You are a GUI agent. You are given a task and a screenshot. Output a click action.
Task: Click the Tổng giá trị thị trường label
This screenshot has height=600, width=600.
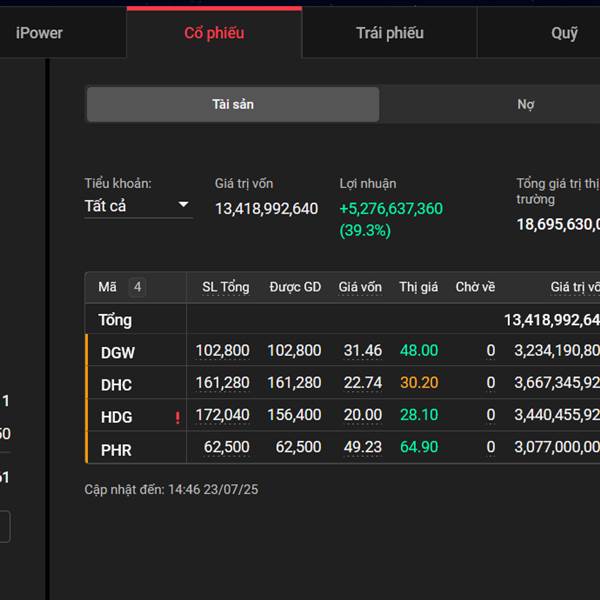(558, 191)
